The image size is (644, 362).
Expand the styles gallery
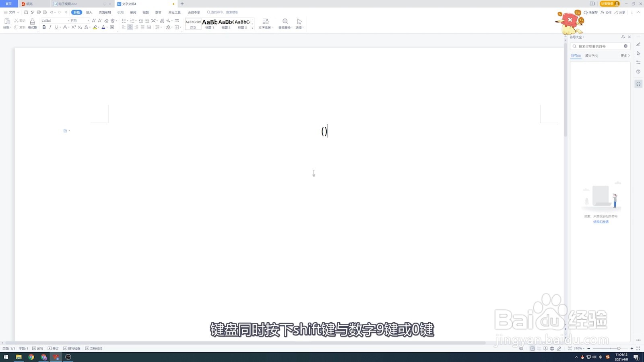[x=252, y=28]
